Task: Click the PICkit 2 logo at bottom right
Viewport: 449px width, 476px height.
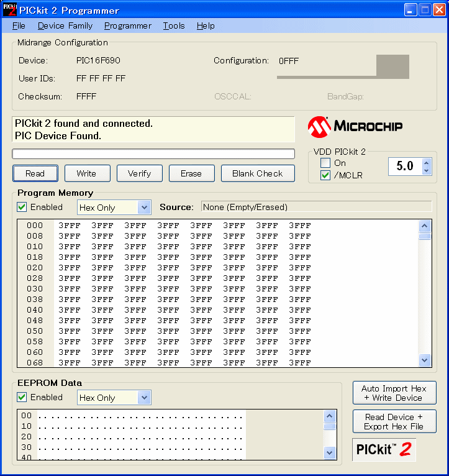Action: (384, 449)
